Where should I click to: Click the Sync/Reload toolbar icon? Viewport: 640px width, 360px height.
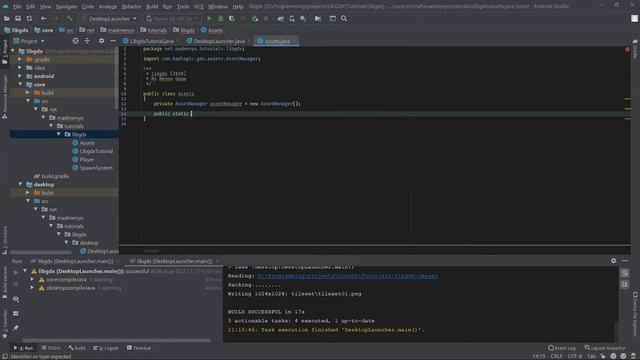(29, 18)
